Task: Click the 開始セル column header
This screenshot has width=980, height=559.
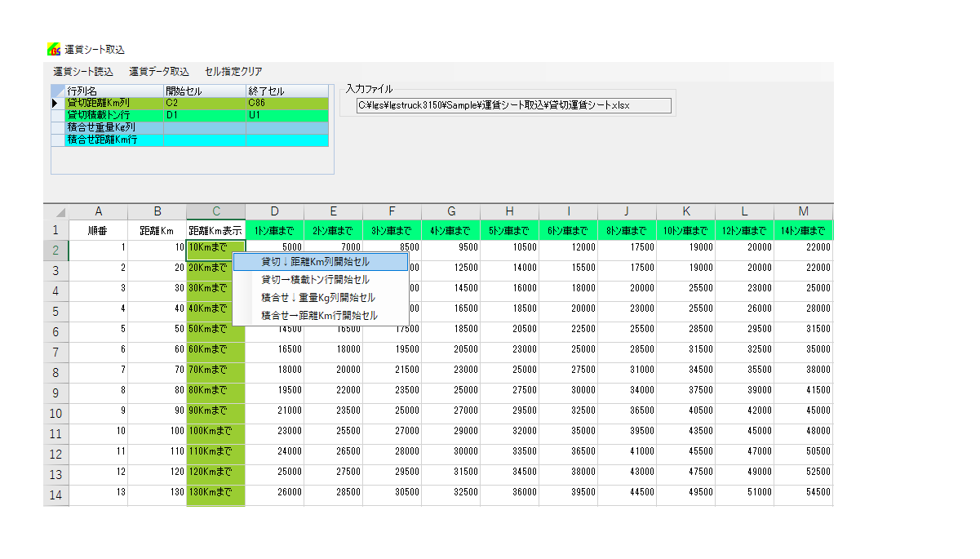Action: coord(204,91)
